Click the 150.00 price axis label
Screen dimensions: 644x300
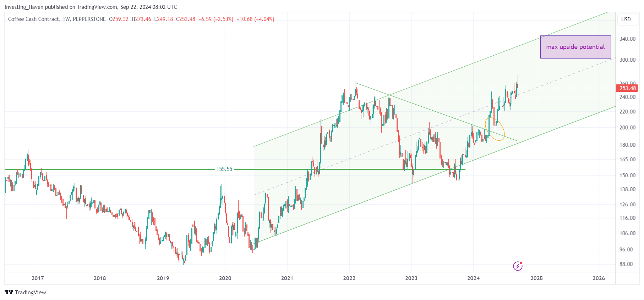(x=627, y=176)
